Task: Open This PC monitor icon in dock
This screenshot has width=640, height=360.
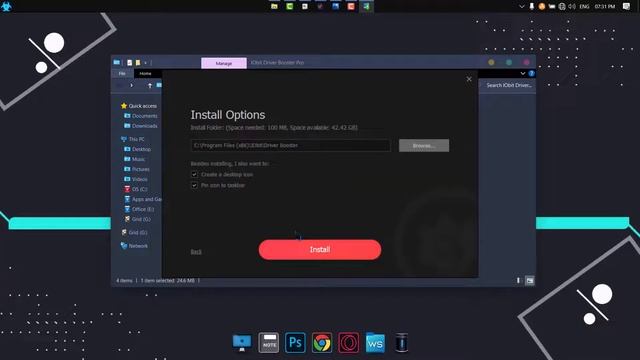Action: [242, 342]
